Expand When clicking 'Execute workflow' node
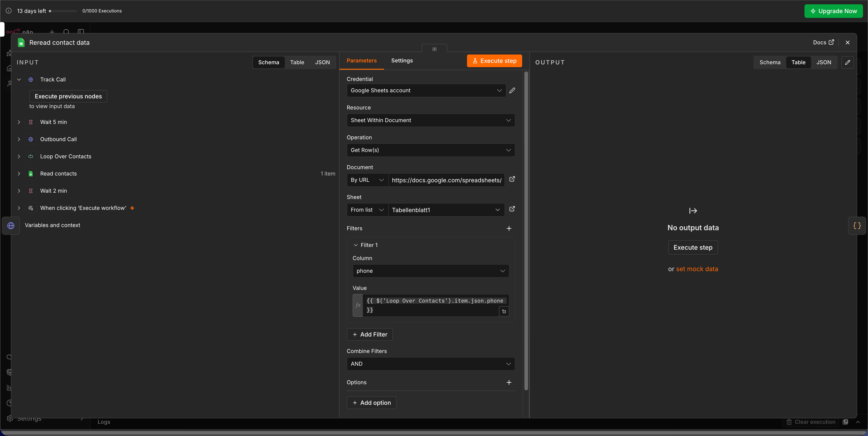 coord(19,208)
